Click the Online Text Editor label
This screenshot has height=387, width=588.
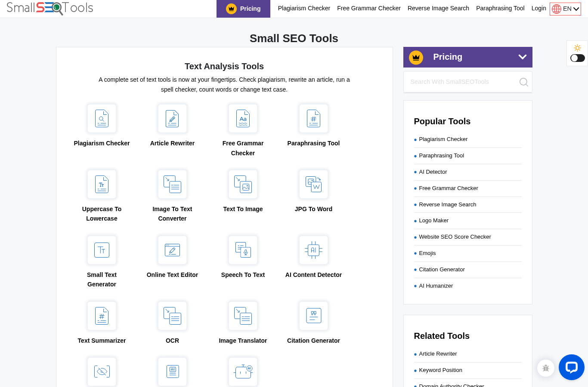(172, 275)
